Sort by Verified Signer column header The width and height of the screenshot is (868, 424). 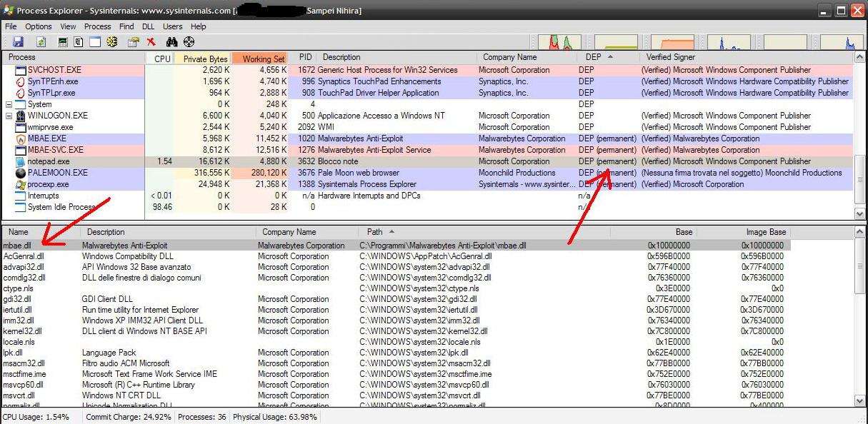[x=746, y=58]
